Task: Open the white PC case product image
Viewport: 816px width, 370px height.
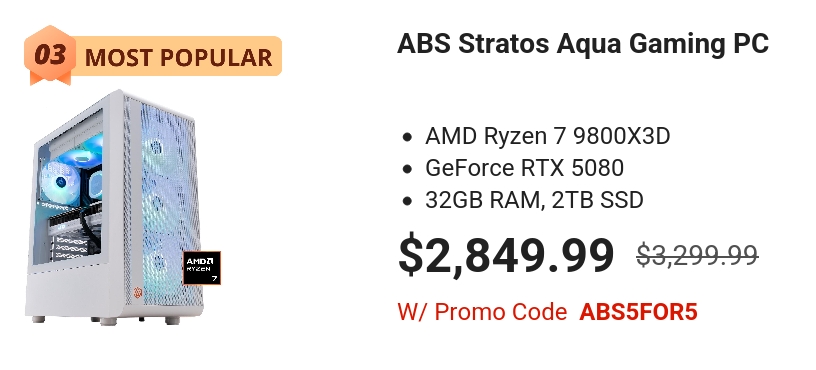Action: pyautogui.click(x=123, y=207)
